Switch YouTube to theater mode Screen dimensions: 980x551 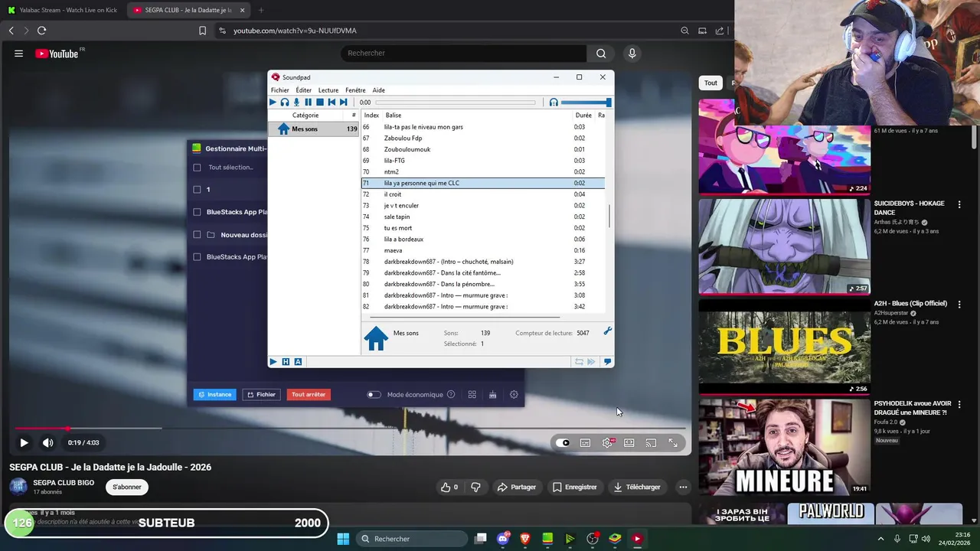[x=629, y=442]
